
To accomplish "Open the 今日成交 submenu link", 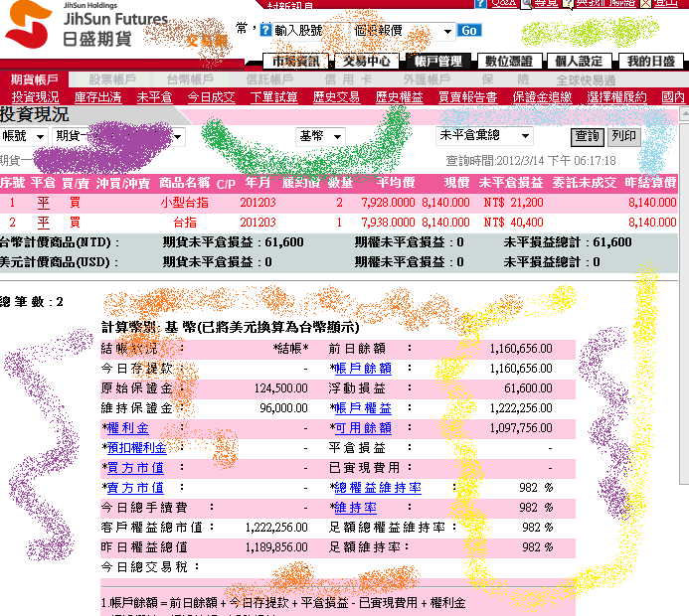I will (x=211, y=97).
